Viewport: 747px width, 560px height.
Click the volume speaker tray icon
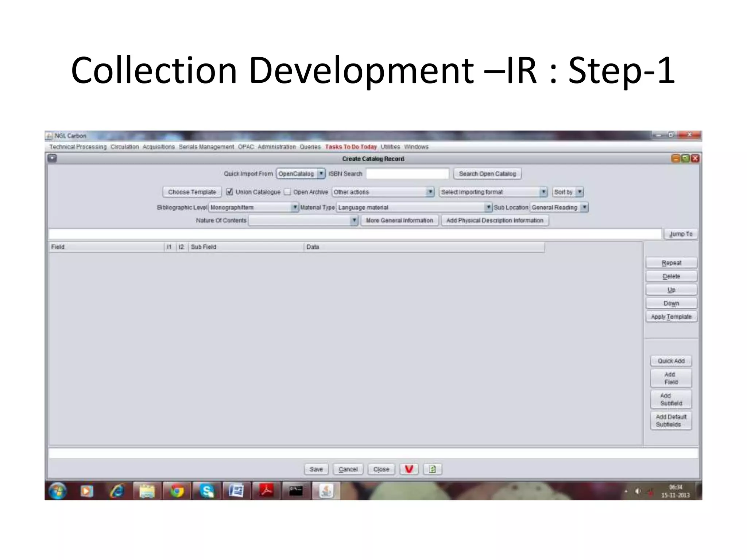[x=638, y=491]
